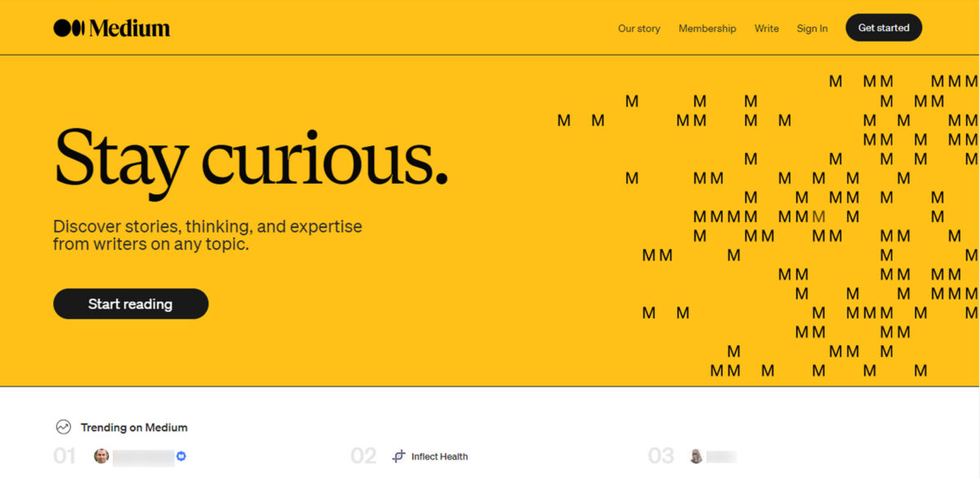This screenshot has height=490, width=980.
Task: Open the Membership page
Action: [707, 28]
